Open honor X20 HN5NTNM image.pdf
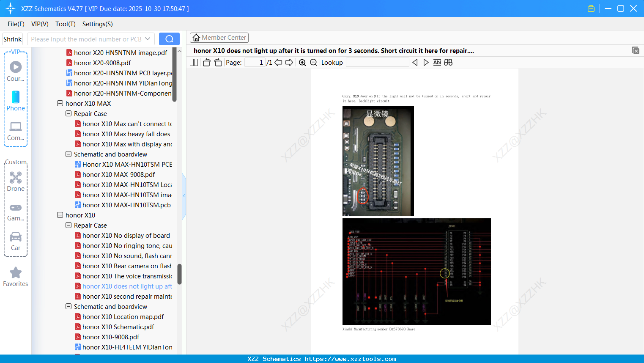 click(x=121, y=52)
